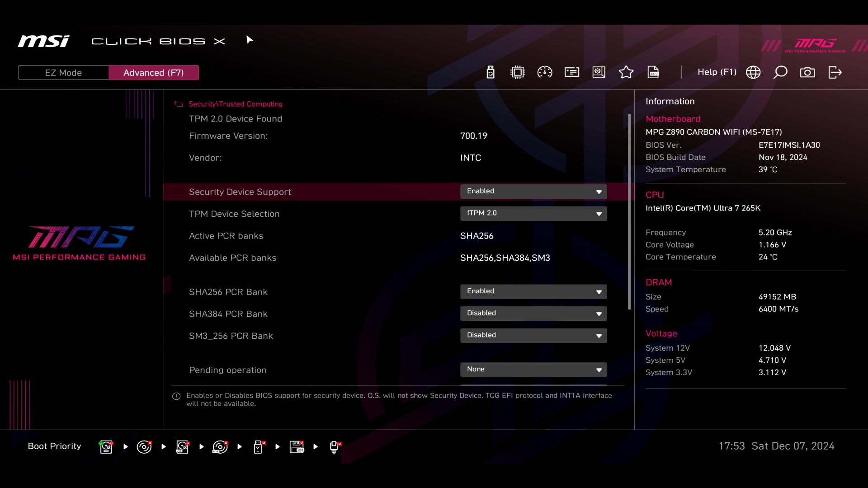This screenshot has width=868, height=488.
Task: Click the back arrow beside Security\Trusted Computing
Action: point(179,104)
